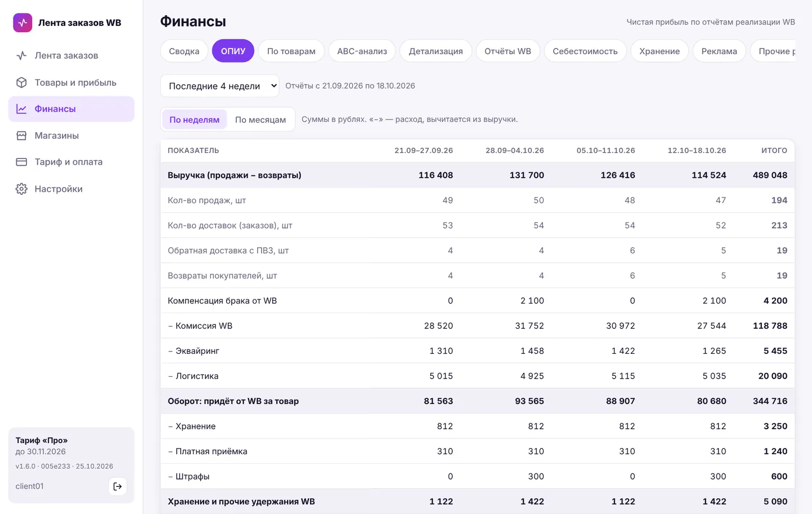Click the Комиссия WB total 118 788

point(770,326)
